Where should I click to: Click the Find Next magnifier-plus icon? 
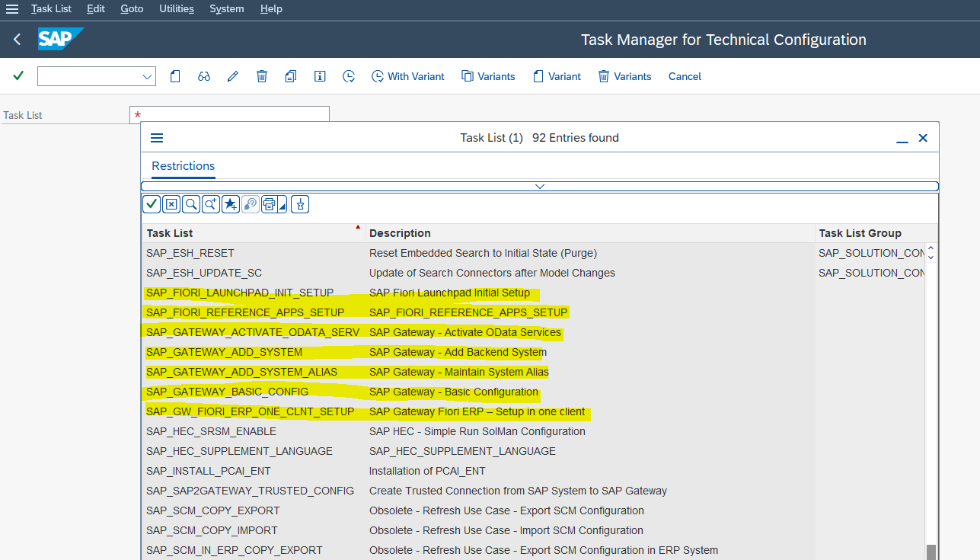tap(211, 204)
